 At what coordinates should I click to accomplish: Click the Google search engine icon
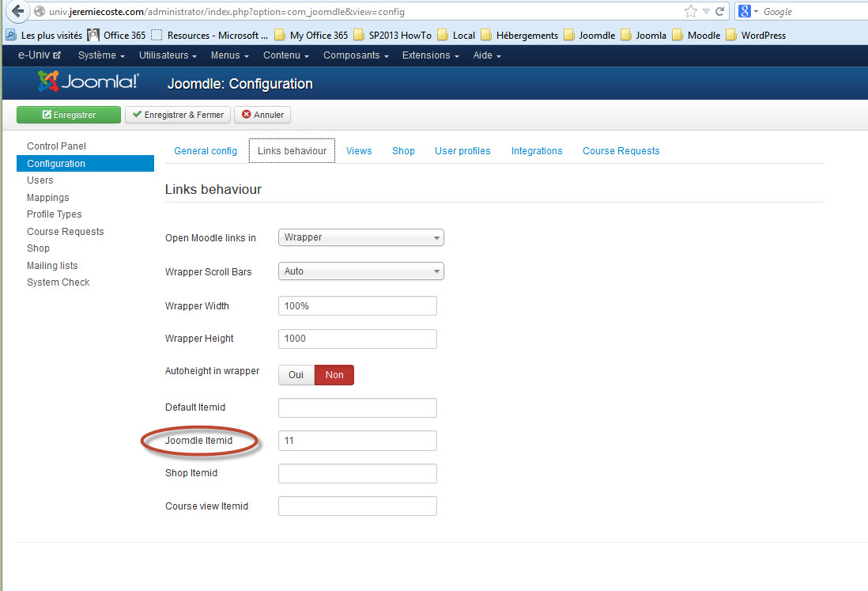[x=745, y=12]
